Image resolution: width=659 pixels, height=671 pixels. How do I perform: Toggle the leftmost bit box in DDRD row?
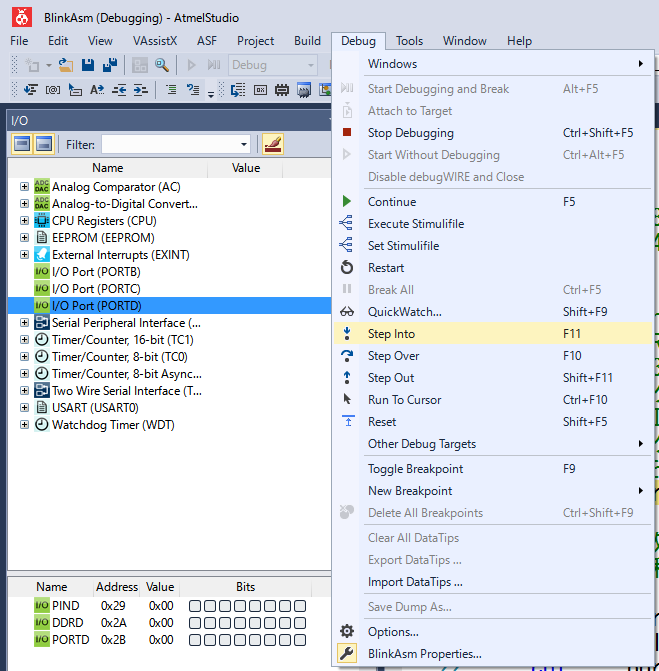pos(195,623)
